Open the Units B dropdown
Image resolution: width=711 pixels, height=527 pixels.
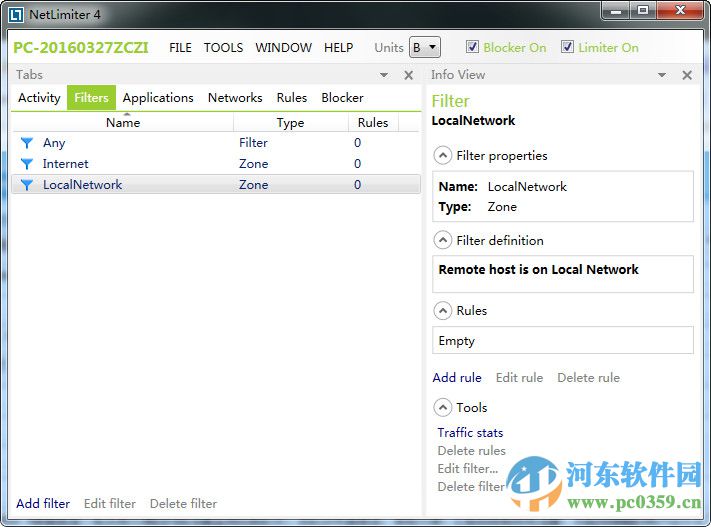pos(425,47)
